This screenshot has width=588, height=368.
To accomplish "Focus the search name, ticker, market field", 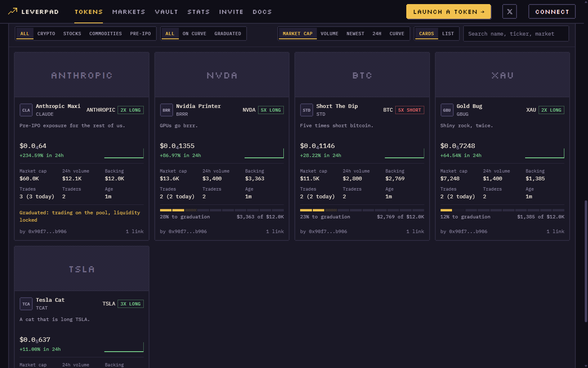I will tap(516, 34).
